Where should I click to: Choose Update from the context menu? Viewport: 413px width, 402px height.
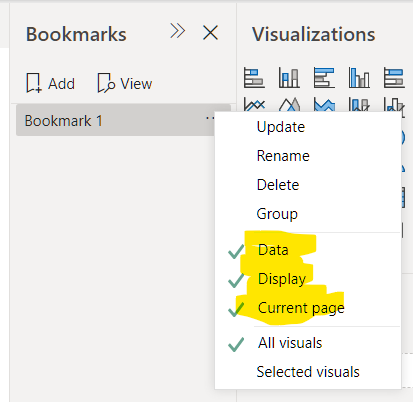click(281, 127)
